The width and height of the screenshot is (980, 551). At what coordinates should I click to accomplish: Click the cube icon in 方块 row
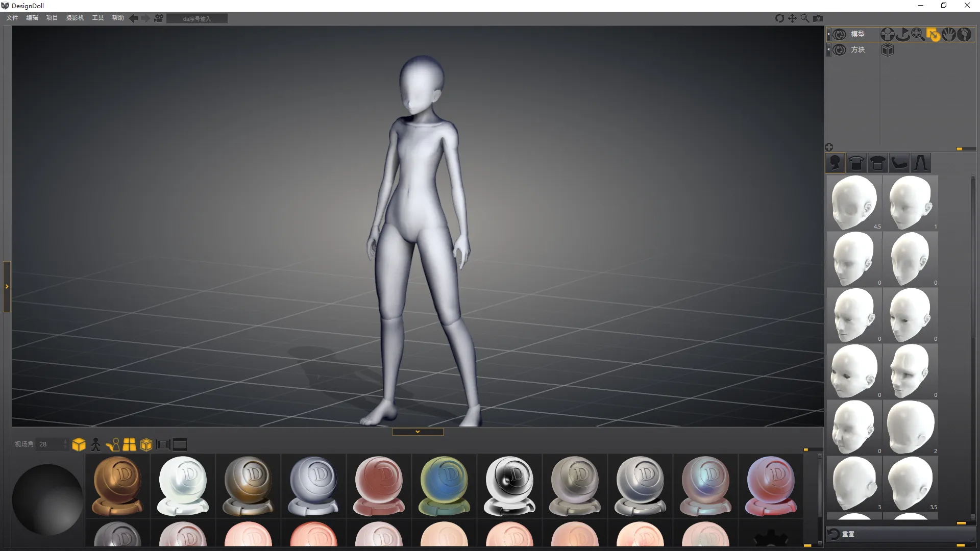coord(888,49)
